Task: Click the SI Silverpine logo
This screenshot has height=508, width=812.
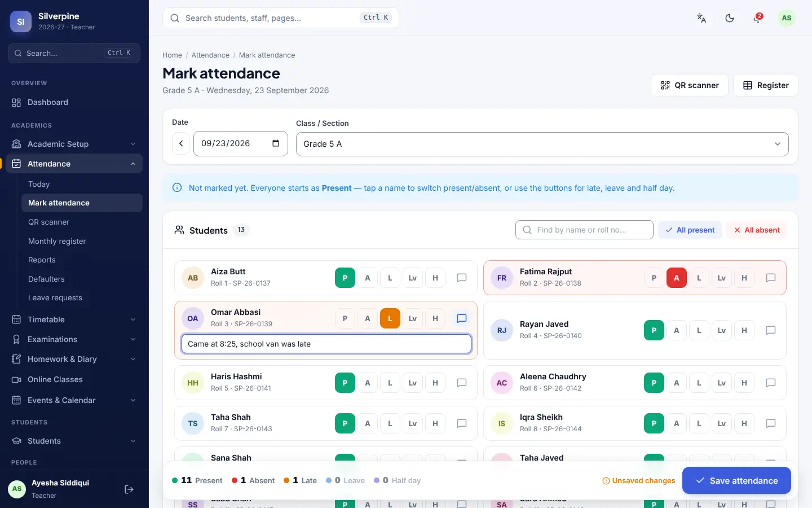Action: coord(21,21)
